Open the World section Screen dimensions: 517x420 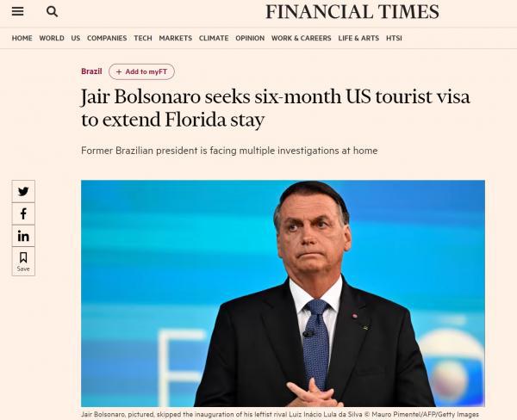click(x=52, y=39)
